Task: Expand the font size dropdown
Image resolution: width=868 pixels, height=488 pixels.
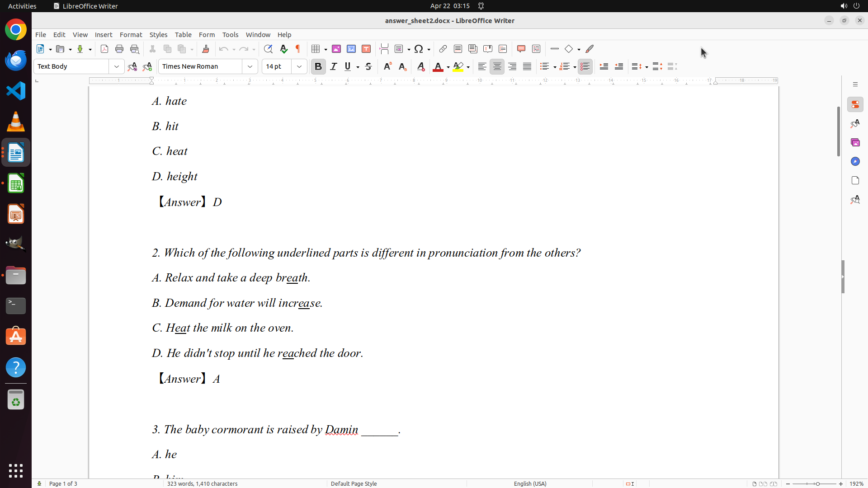Action: point(299,66)
